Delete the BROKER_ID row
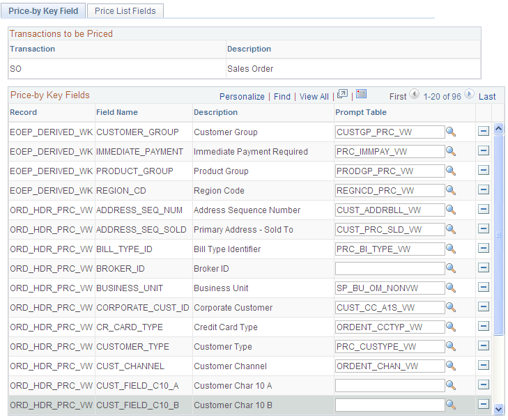508x420 pixels. 484,267
